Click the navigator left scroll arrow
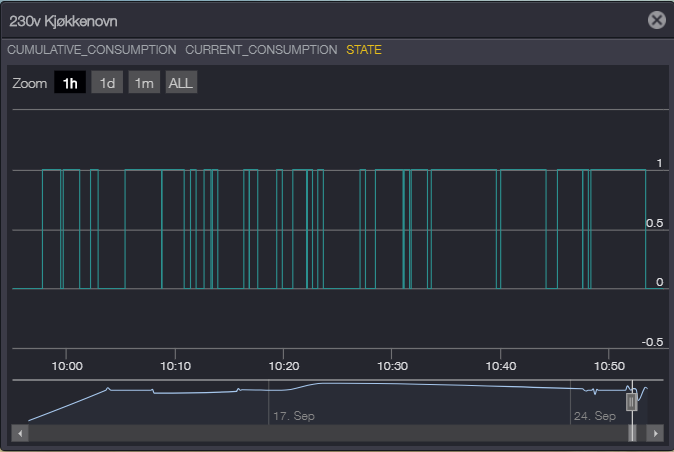The width and height of the screenshot is (674, 452). (20, 433)
